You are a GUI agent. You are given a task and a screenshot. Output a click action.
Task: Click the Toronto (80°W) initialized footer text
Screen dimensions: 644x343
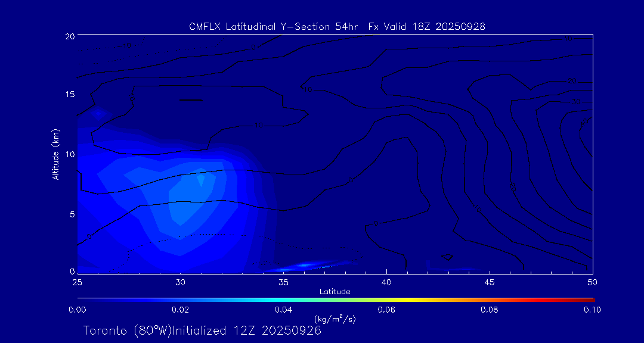click(x=202, y=330)
